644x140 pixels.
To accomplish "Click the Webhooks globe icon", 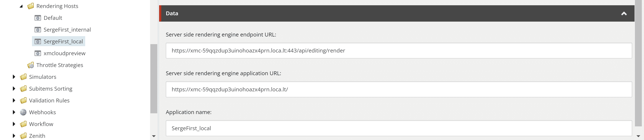I will (x=23, y=112).
